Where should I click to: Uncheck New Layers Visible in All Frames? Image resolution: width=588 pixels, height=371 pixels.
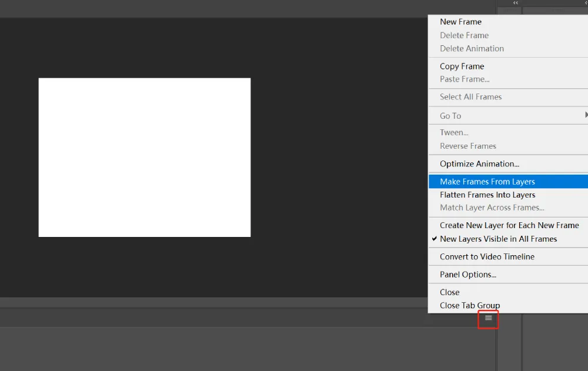pos(498,239)
